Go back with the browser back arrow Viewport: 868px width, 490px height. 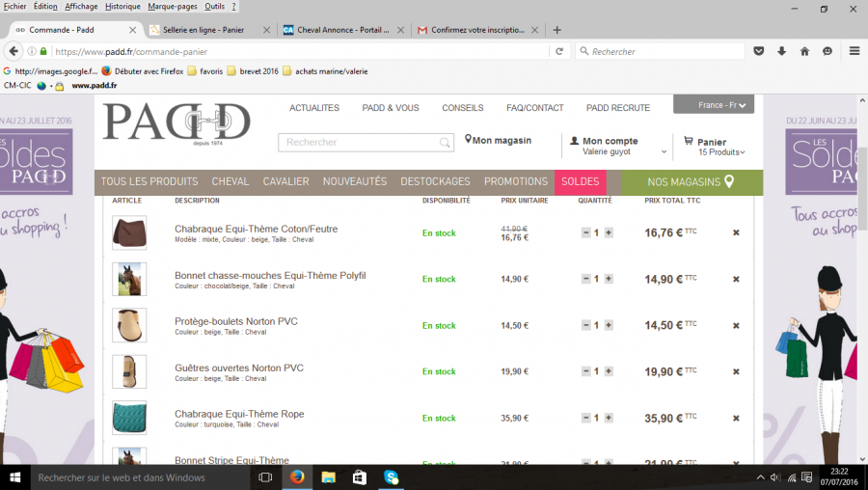(14, 51)
